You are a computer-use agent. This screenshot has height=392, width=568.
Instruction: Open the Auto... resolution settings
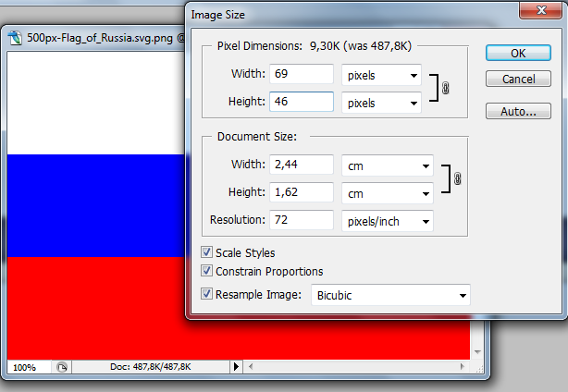point(518,111)
